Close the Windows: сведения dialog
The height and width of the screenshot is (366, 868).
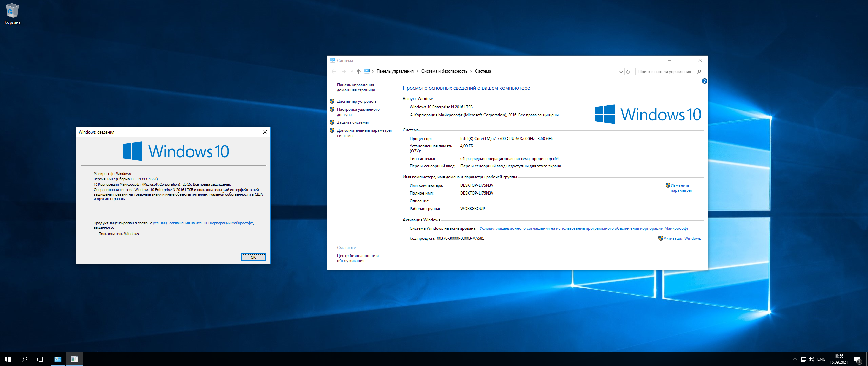point(265,132)
